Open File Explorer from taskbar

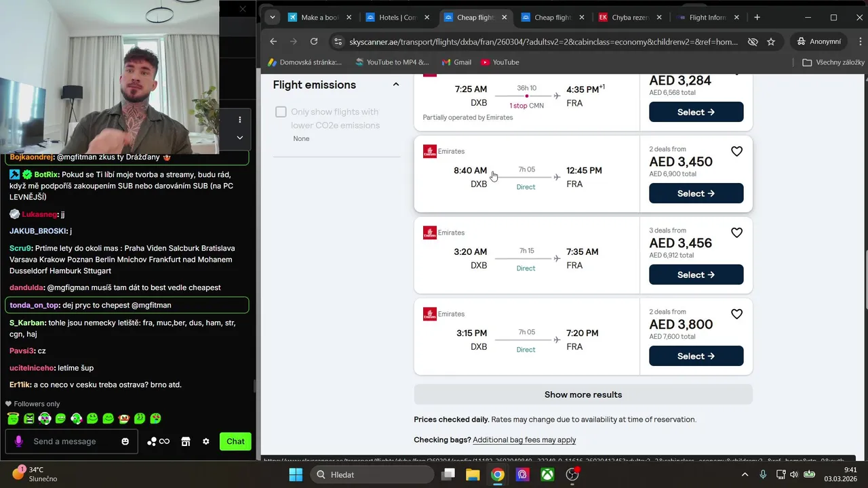tap(473, 474)
